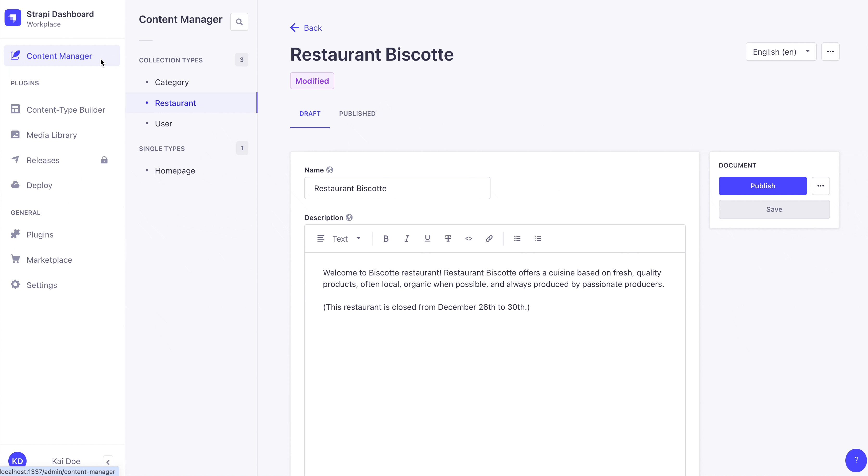Viewport: 868px width, 476px height.
Task: Create a numbered list
Action: coord(538,239)
